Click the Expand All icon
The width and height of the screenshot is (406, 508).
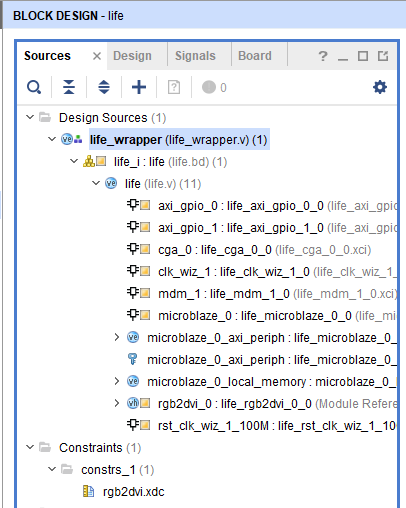[104, 87]
